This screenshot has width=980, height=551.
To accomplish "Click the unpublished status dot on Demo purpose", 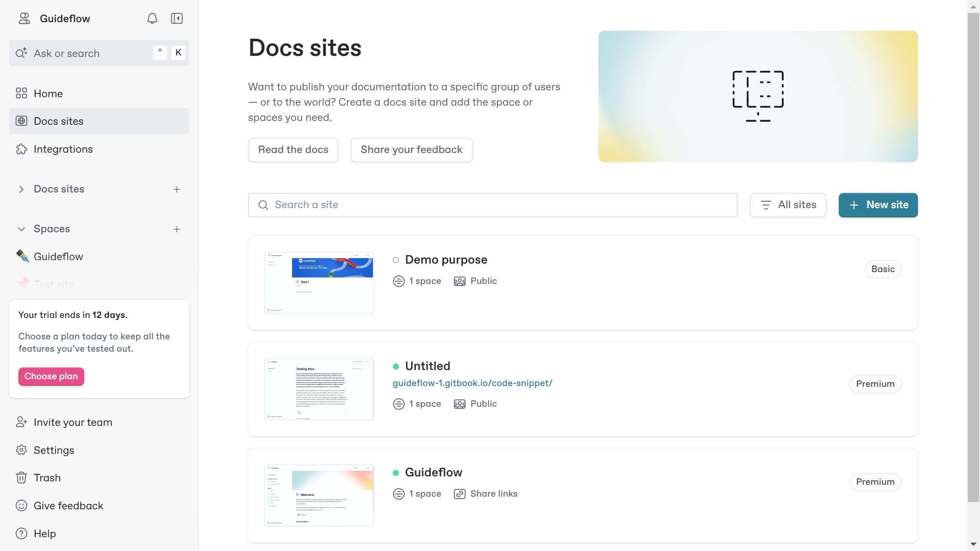I will pos(396,260).
